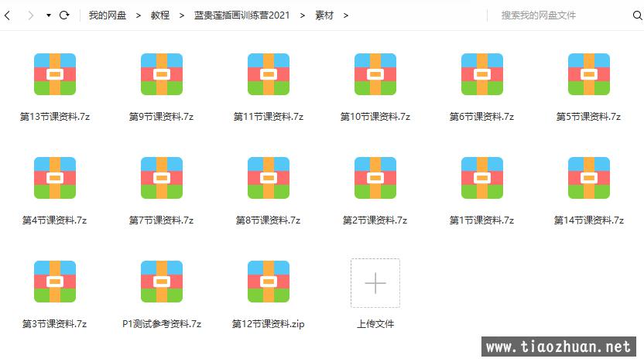This screenshot has height=362, width=644.
Task: Click the forward navigation arrow
Action: (30, 15)
